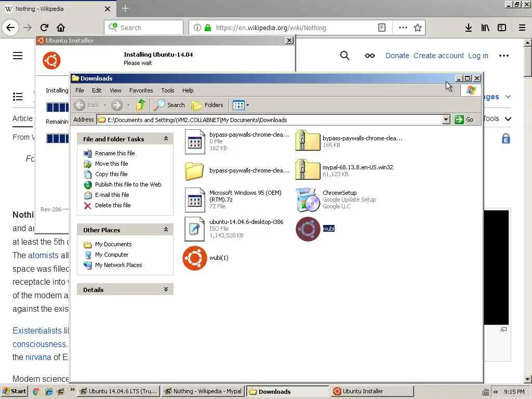Click Delete this file
532x399 pixels.
(x=113, y=205)
